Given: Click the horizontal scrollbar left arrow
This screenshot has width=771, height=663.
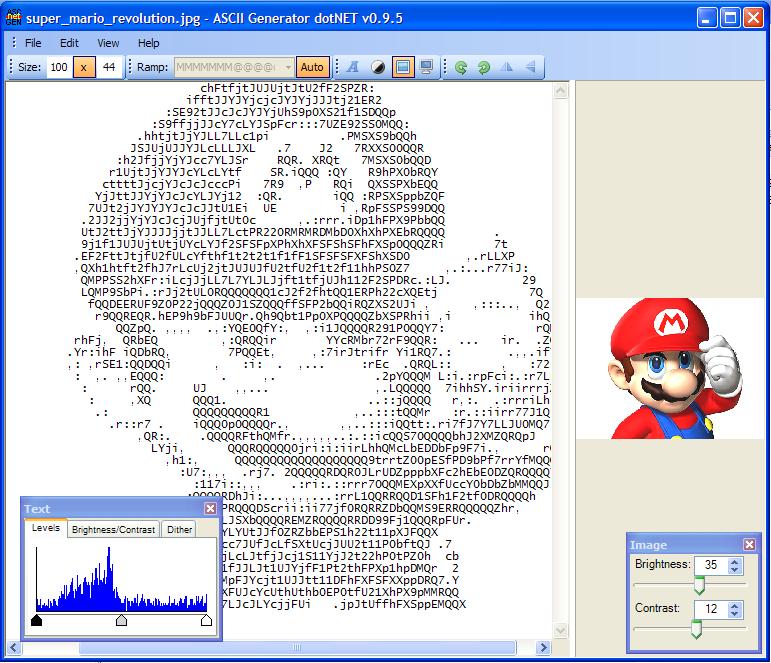Looking at the screenshot, I should [13, 647].
